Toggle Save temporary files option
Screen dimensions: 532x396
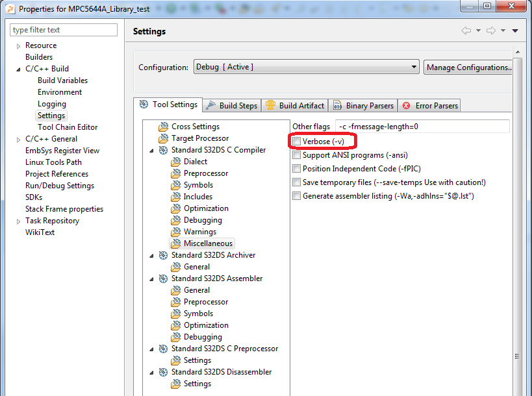point(297,182)
